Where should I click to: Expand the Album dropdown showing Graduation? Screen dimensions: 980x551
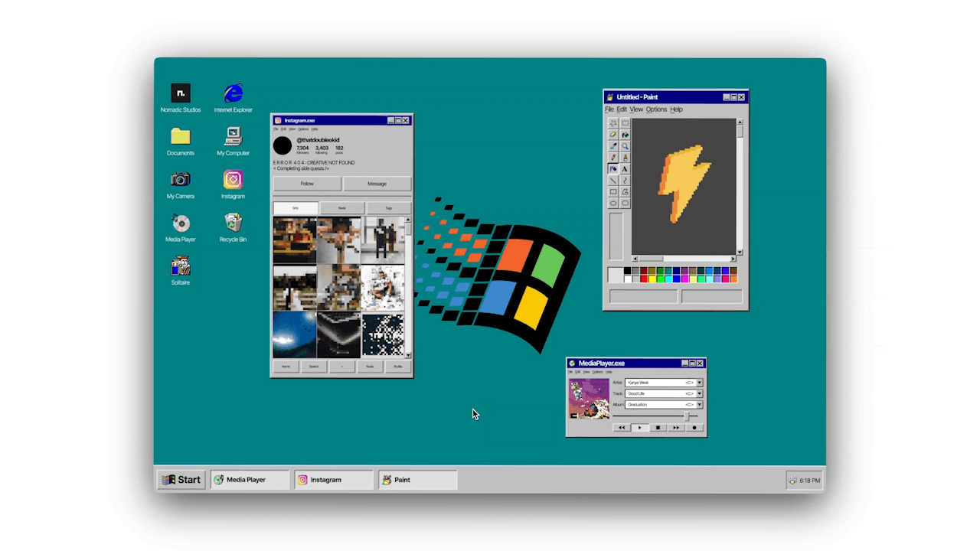tap(700, 405)
